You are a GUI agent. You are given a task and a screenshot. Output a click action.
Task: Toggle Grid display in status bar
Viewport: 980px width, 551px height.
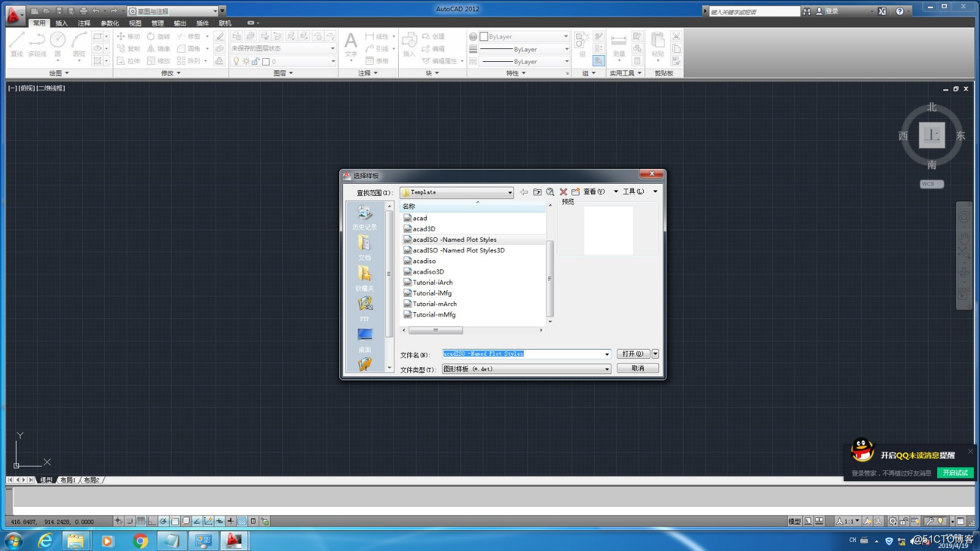tap(141, 521)
